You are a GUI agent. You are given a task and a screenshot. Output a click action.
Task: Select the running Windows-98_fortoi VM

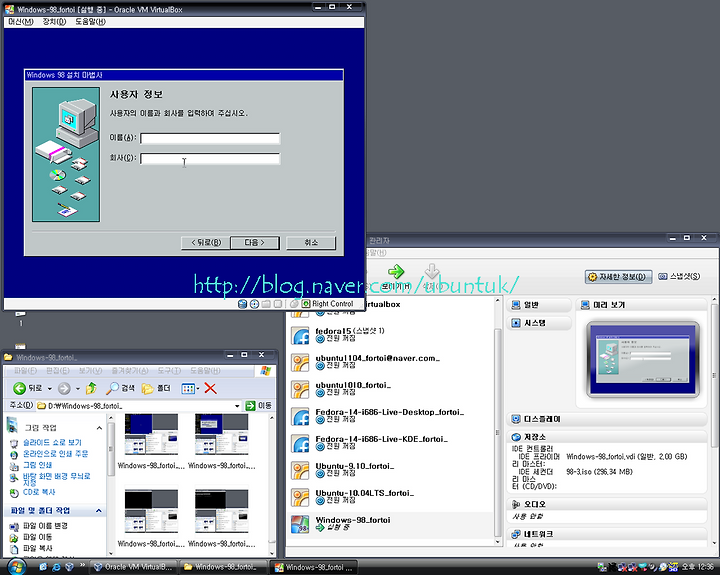point(390,524)
